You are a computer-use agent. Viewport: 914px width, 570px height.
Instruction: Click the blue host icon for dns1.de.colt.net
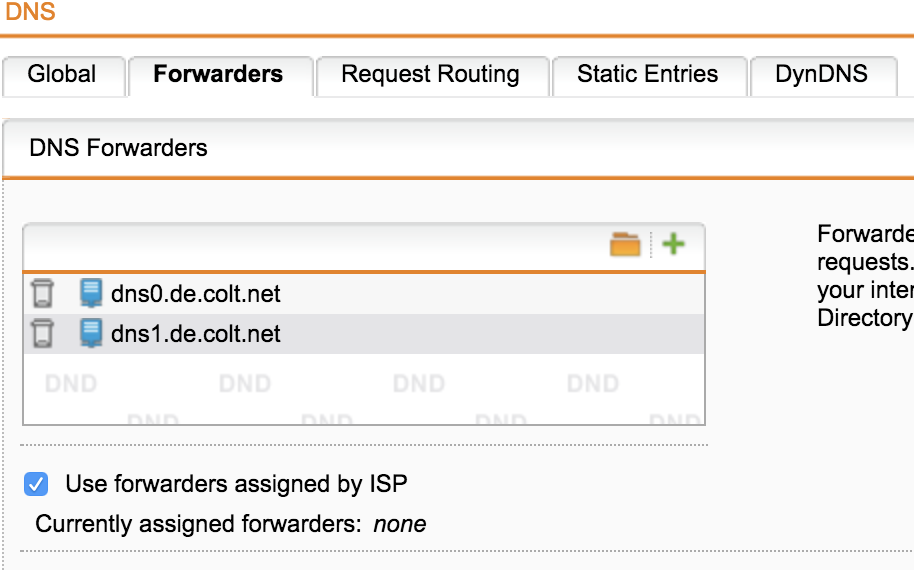coord(91,334)
